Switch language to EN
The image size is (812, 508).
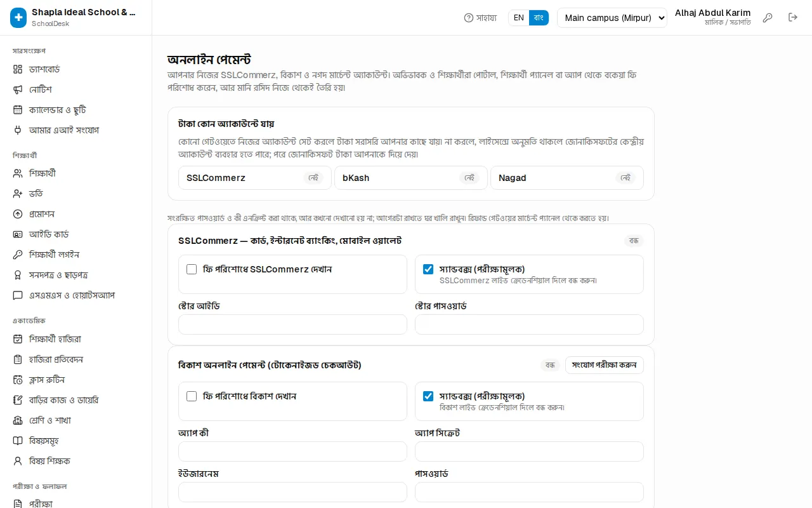click(519, 18)
